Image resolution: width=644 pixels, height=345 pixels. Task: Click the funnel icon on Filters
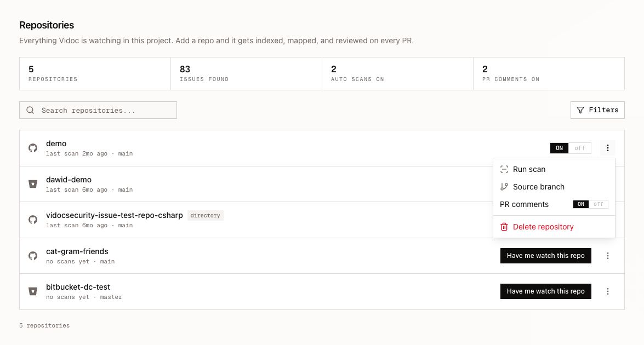click(x=580, y=111)
